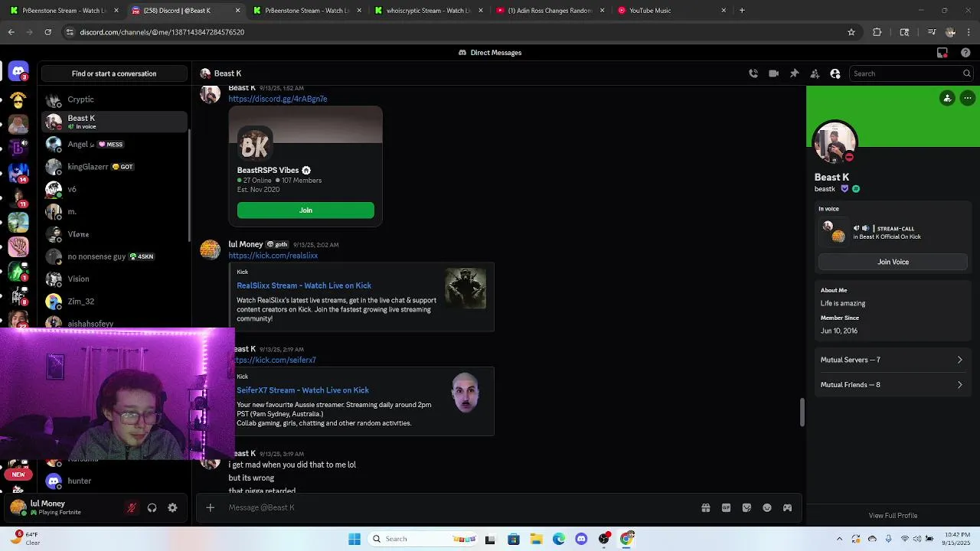The image size is (980, 551).
Task: Open discord.gg/4rABgn7e invite link
Action: (x=278, y=99)
